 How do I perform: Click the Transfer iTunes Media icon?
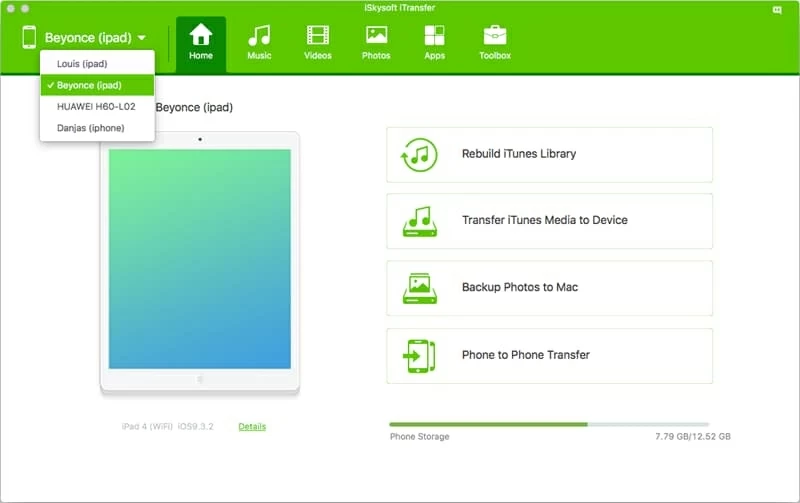click(420, 221)
